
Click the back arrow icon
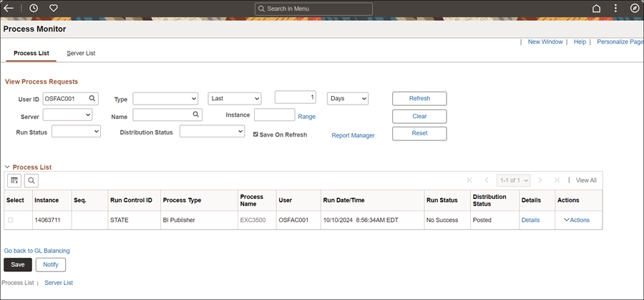tap(8, 8)
